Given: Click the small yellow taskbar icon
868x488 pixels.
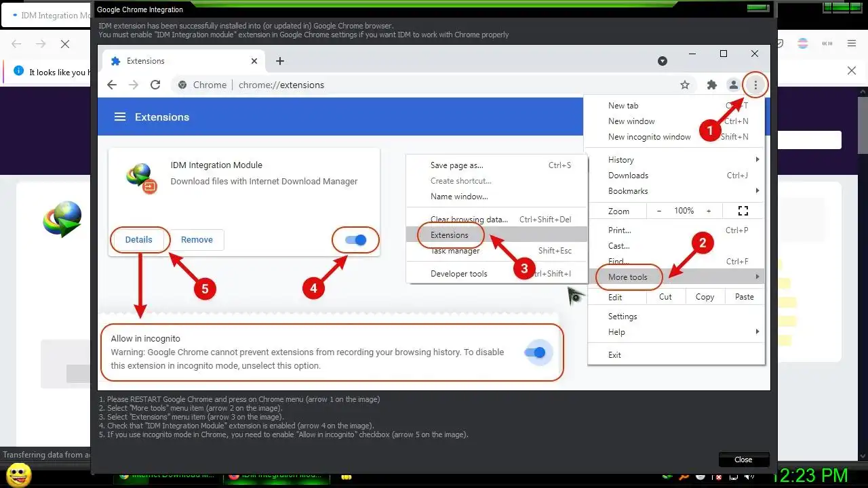Looking at the screenshot, I should point(347,476).
